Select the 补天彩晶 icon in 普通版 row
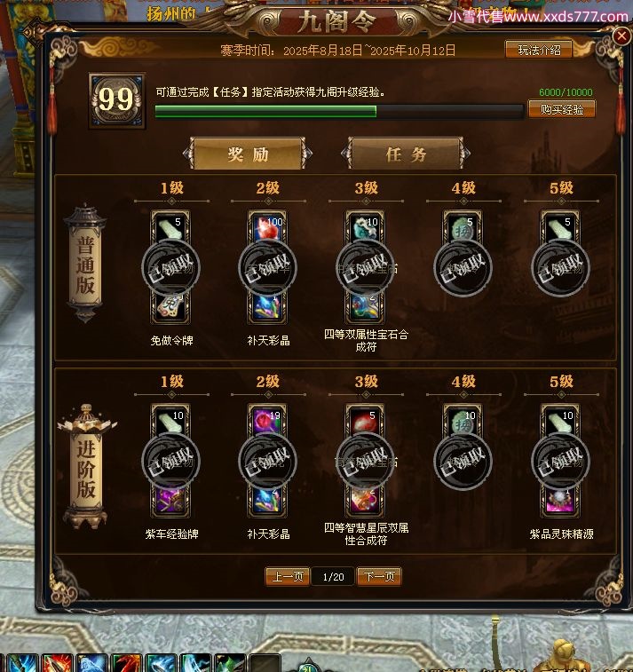Viewport: 633px width, 672px height. (x=268, y=307)
